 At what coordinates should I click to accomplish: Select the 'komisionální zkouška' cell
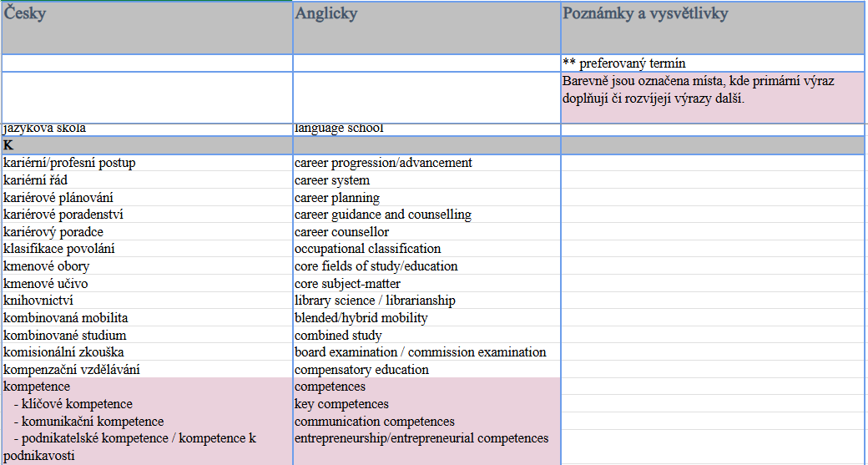(x=147, y=352)
